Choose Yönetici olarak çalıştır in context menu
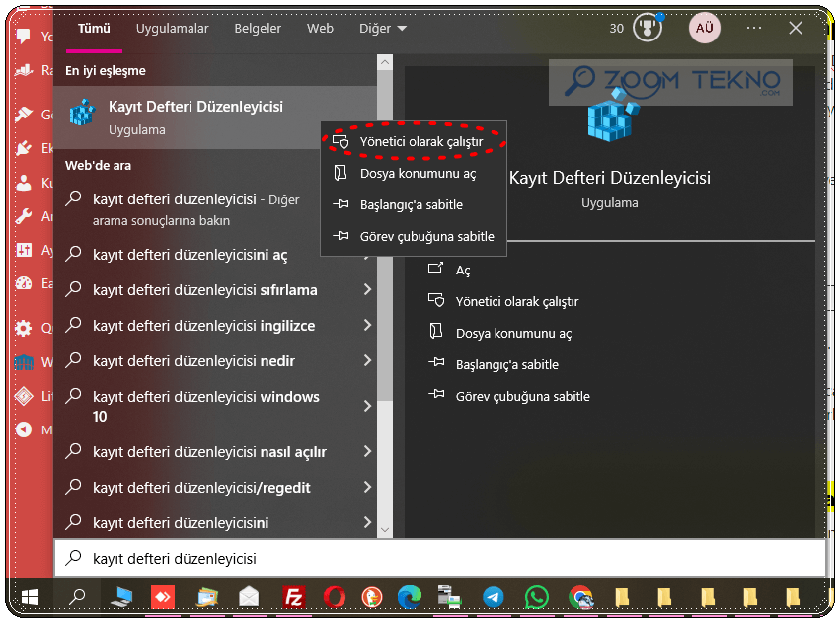Screen dimensions: 840x623 click(x=414, y=141)
